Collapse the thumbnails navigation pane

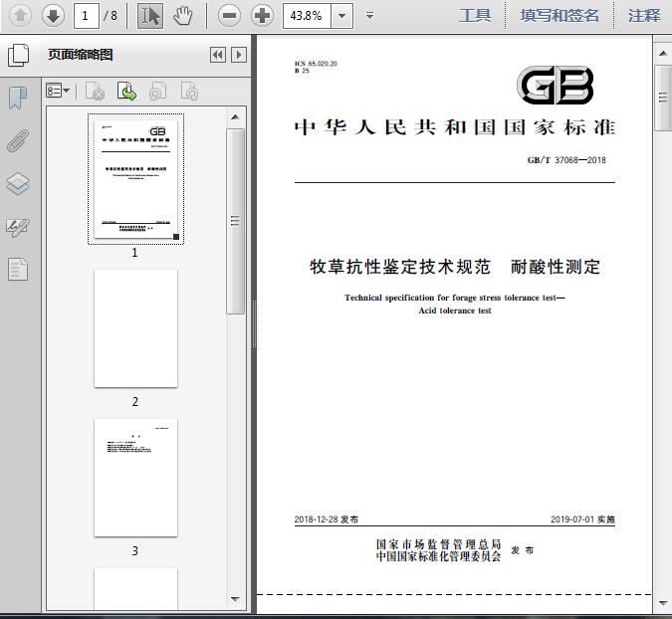click(x=218, y=55)
